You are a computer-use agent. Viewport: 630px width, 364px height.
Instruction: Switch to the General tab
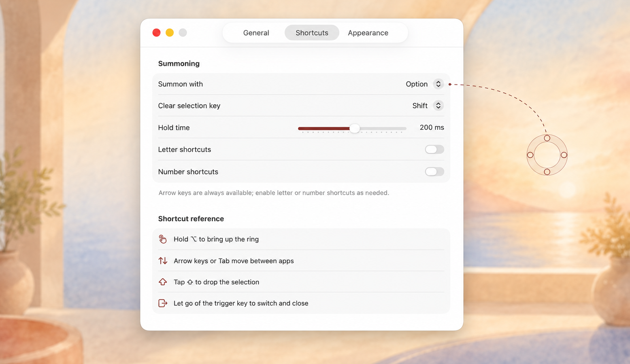click(x=256, y=33)
